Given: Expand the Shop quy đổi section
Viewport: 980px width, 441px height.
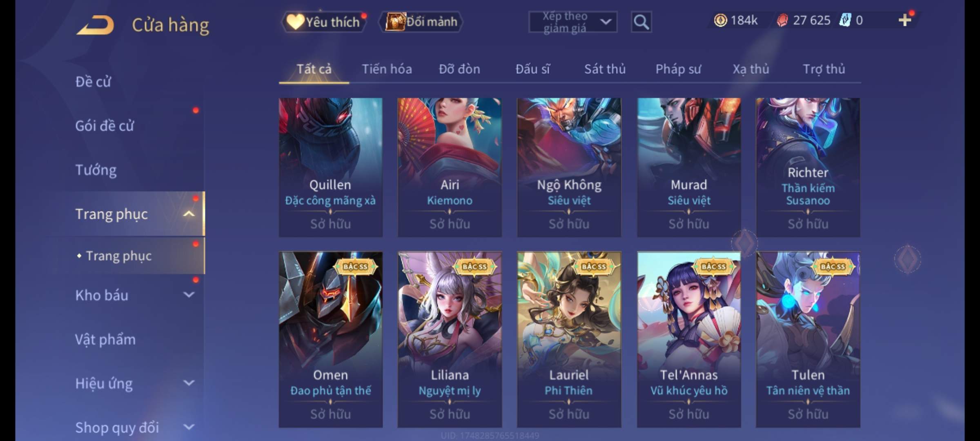Looking at the screenshot, I should tap(189, 427).
